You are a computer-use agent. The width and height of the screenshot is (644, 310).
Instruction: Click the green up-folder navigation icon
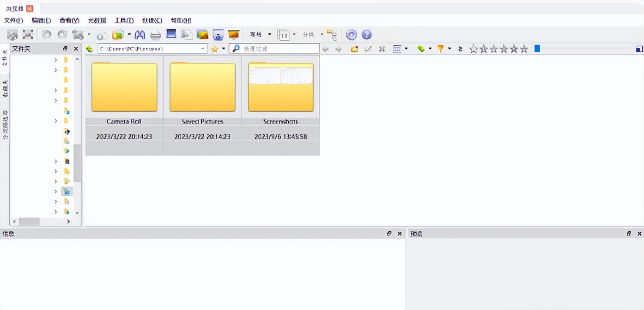pyautogui.click(x=90, y=49)
